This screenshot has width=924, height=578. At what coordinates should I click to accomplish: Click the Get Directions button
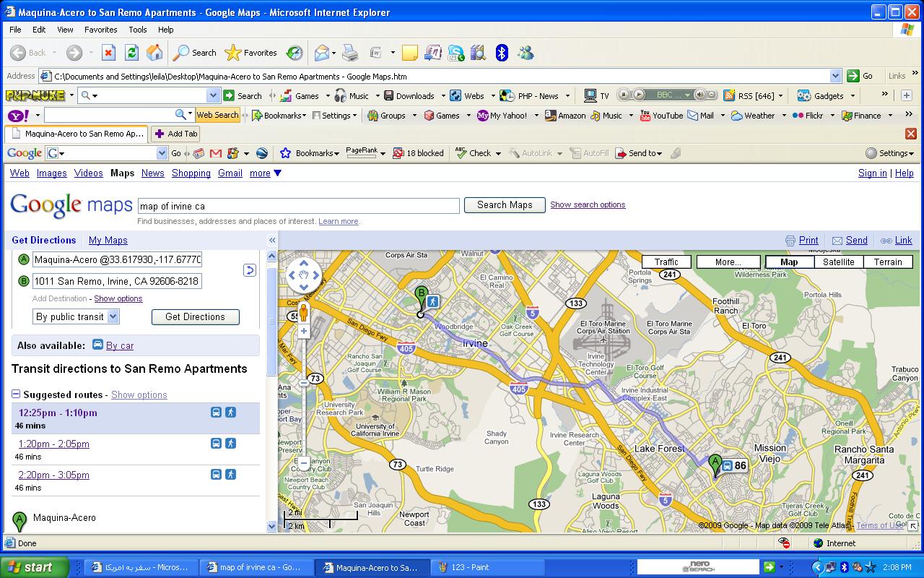195,316
